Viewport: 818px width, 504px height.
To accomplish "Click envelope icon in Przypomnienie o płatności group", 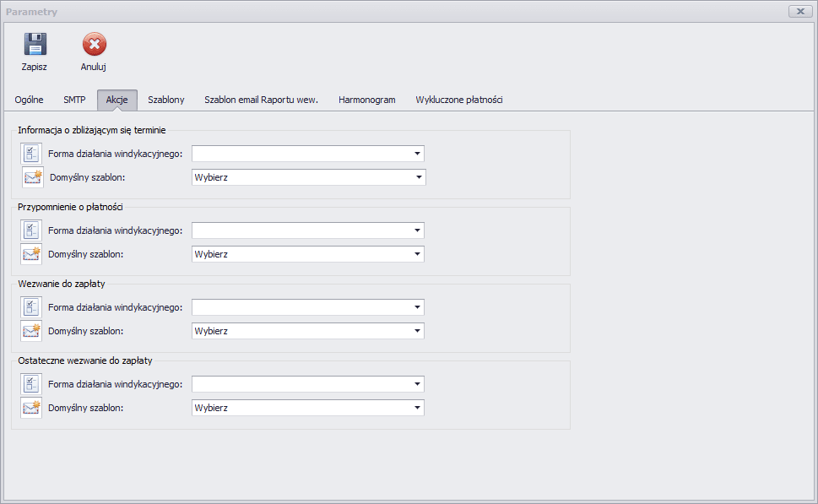I will 31,254.
